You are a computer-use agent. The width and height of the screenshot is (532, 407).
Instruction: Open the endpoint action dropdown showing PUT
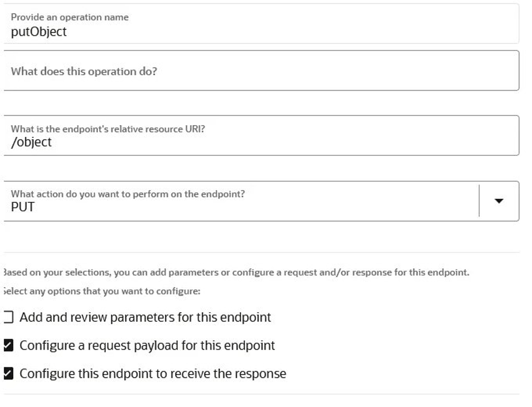click(x=262, y=201)
